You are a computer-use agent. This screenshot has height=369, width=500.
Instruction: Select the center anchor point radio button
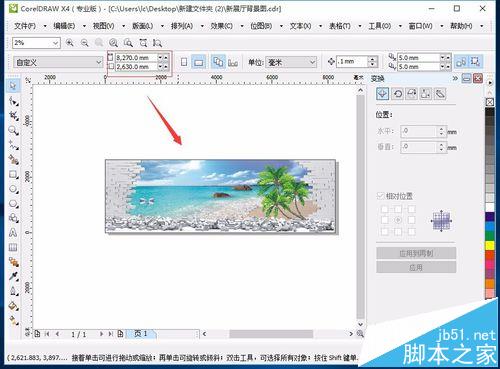pos(398,220)
